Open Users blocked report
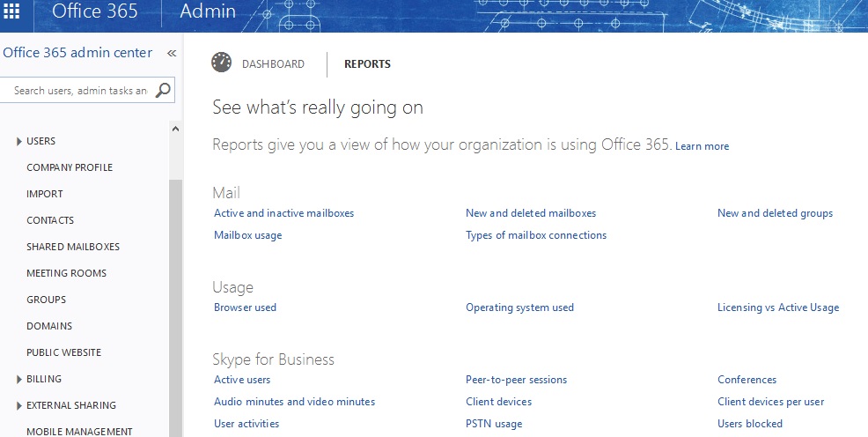 point(750,424)
